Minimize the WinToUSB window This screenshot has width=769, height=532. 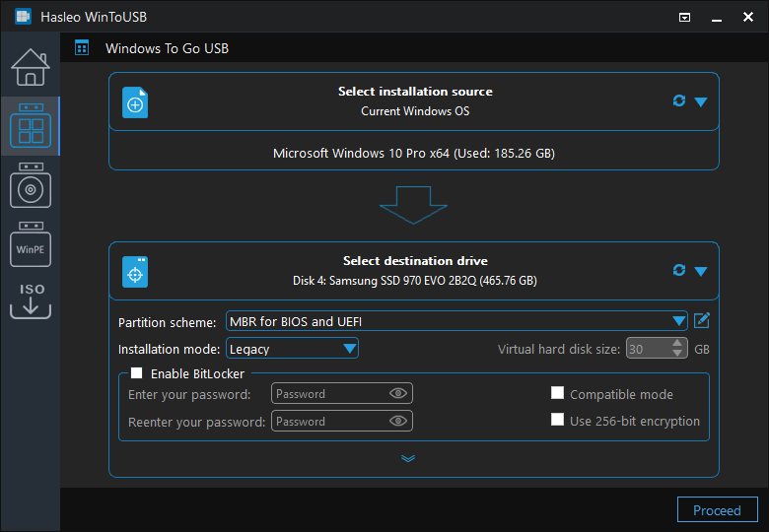[717, 18]
